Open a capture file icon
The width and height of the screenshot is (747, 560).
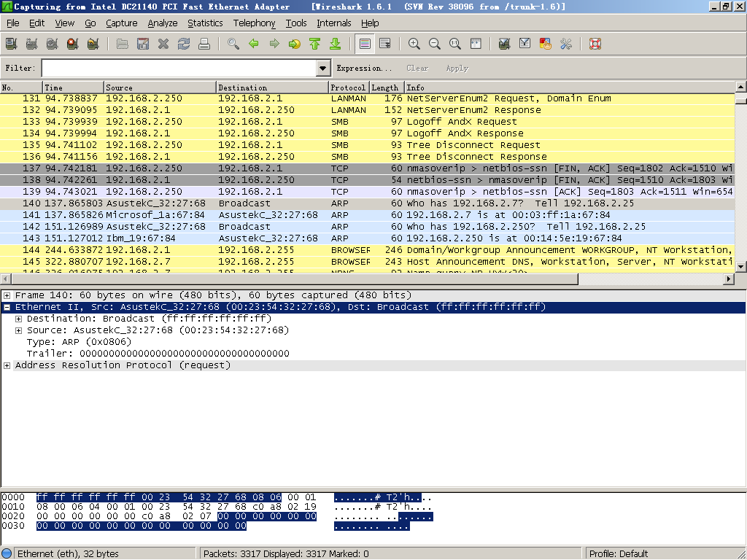123,44
